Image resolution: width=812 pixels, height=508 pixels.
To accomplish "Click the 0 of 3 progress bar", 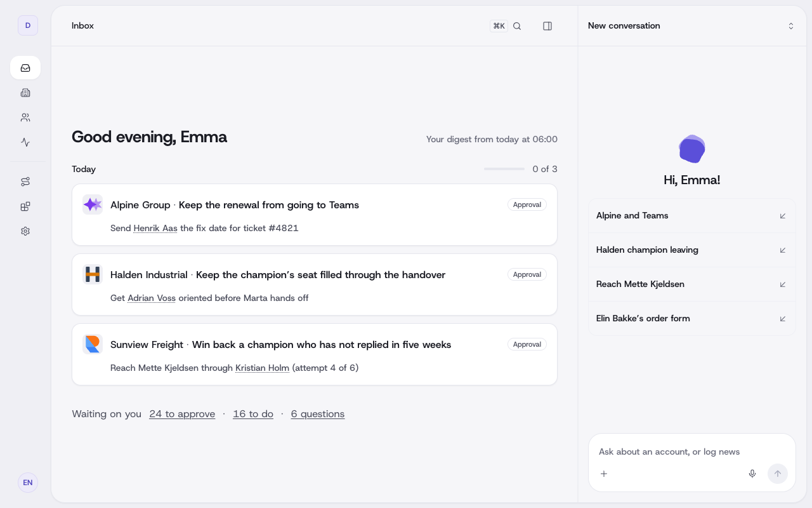I will pyautogui.click(x=504, y=169).
